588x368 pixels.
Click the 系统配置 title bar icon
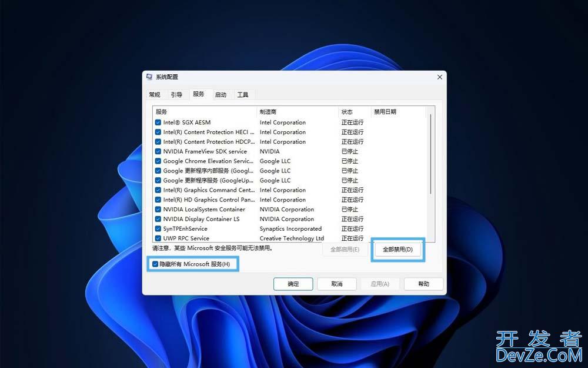[149, 77]
